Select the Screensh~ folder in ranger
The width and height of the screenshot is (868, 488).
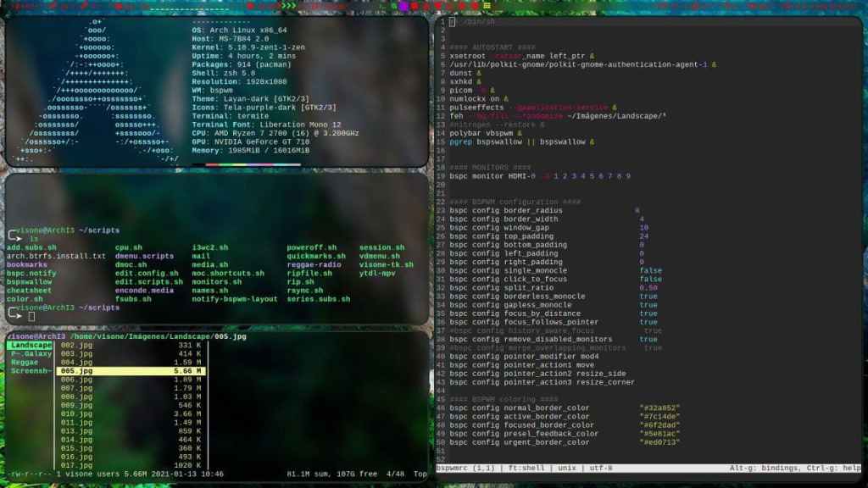[x=31, y=371]
